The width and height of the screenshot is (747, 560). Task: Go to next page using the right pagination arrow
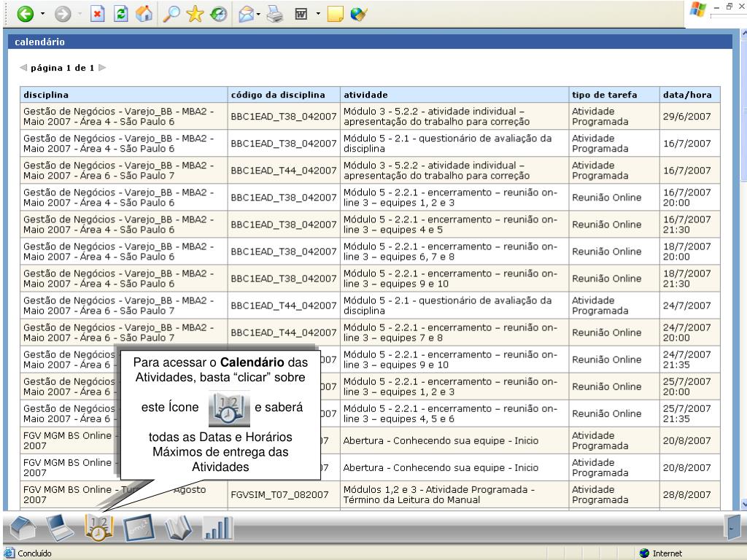point(102,68)
